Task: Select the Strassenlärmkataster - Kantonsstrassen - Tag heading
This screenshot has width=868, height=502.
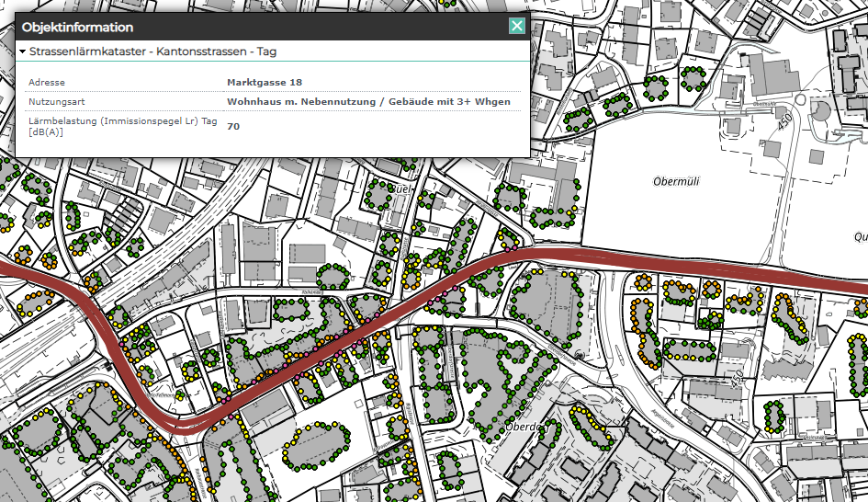Action: 152,52
